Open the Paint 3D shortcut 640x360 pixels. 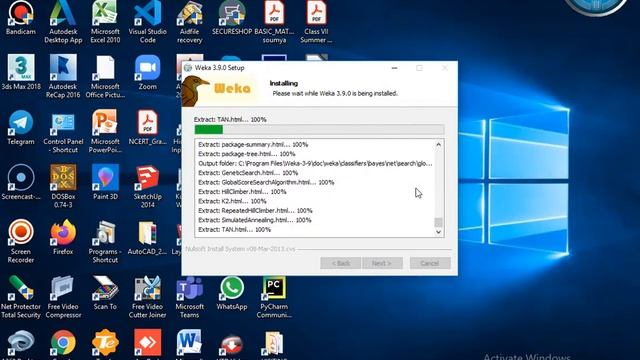(x=105, y=182)
